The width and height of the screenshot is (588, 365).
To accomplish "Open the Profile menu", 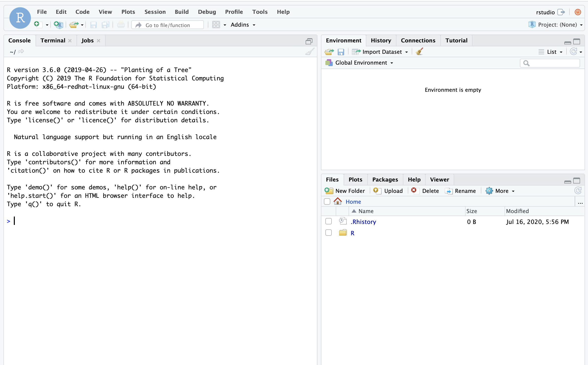I will tap(234, 12).
